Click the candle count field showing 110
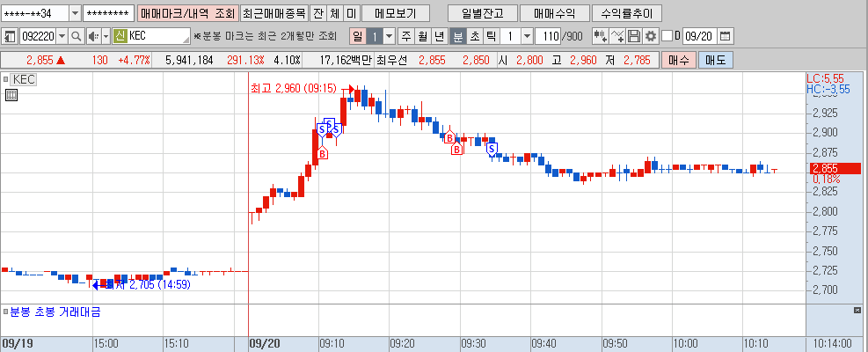The image size is (868, 352). click(548, 37)
